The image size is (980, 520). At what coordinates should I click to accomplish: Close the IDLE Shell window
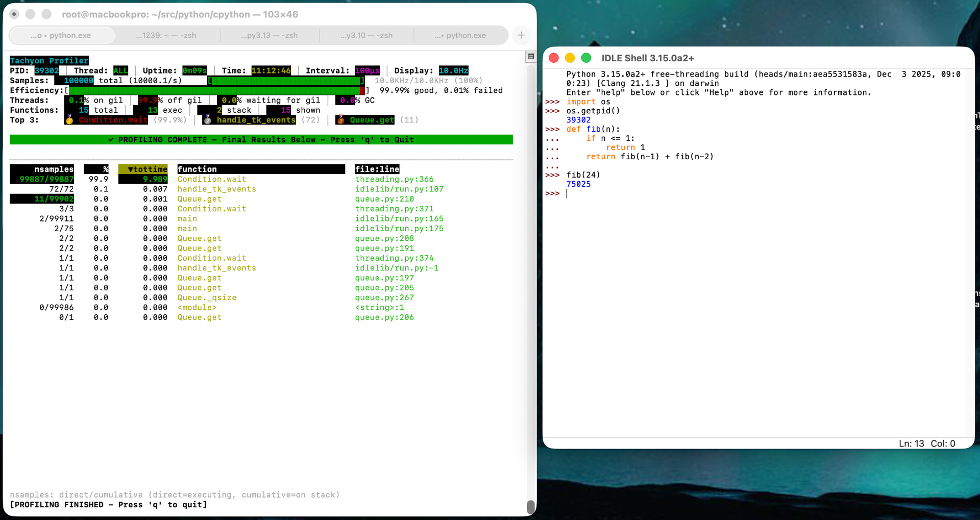coord(554,58)
